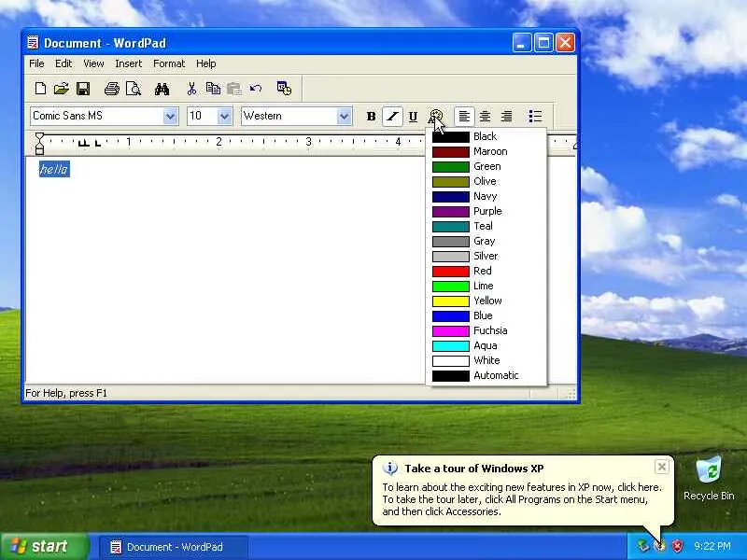Set text color to Red
This screenshot has height=560, width=747.
click(486, 271)
